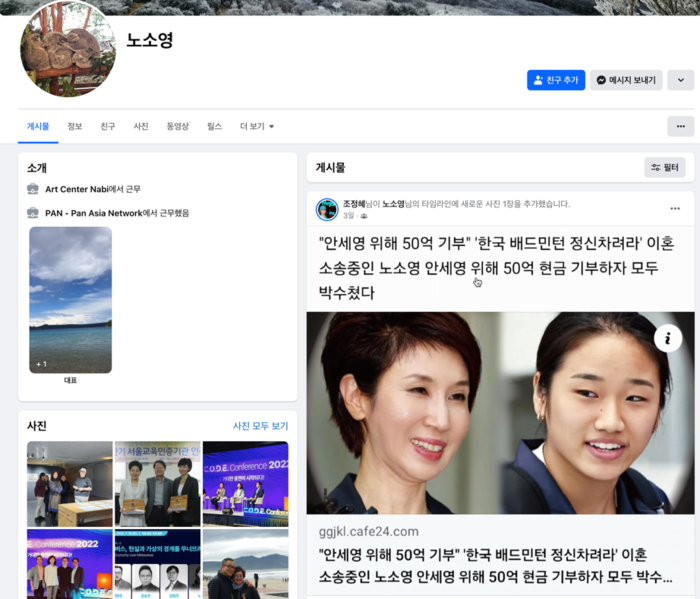Open the post options three-dot menu
This screenshot has height=599, width=700.
(x=675, y=208)
